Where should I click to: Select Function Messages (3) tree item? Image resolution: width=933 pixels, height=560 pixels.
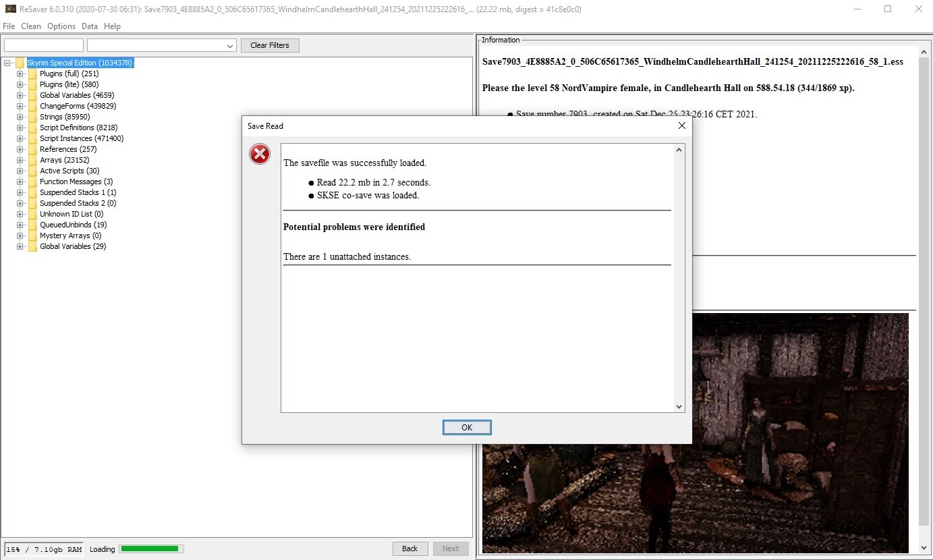[x=76, y=181]
